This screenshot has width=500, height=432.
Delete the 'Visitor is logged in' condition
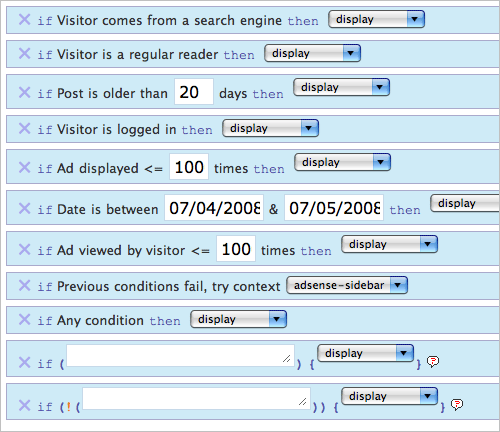click(24, 128)
